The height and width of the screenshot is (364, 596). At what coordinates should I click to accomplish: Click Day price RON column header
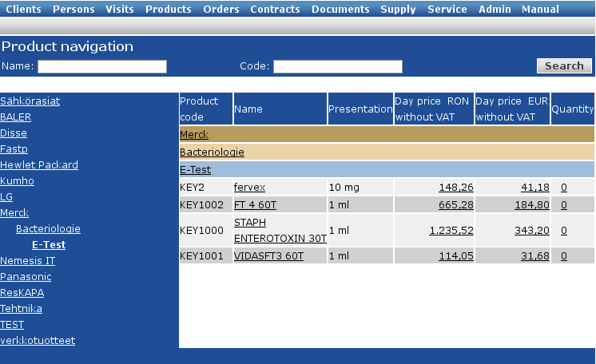(434, 109)
